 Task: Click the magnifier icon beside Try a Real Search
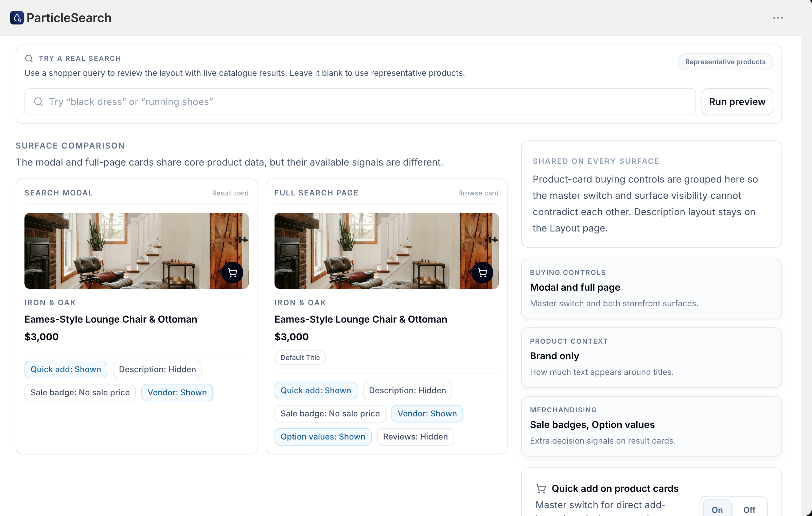pyautogui.click(x=29, y=58)
